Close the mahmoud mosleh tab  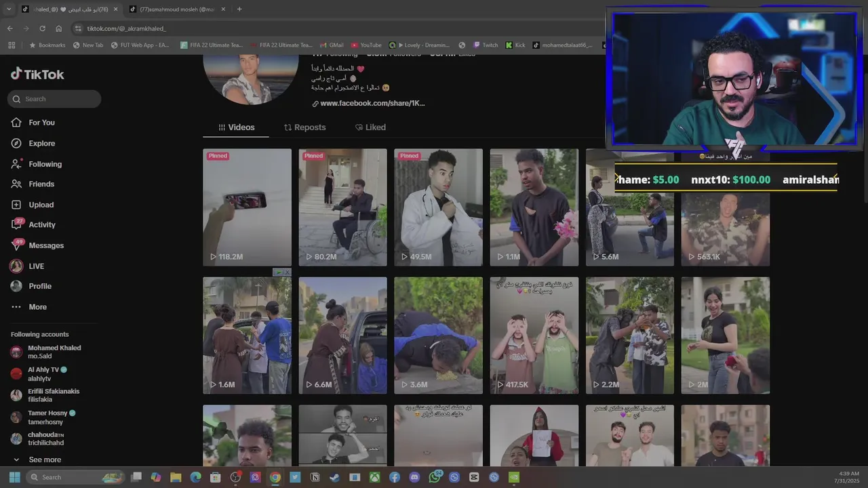pyautogui.click(x=222, y=9)
